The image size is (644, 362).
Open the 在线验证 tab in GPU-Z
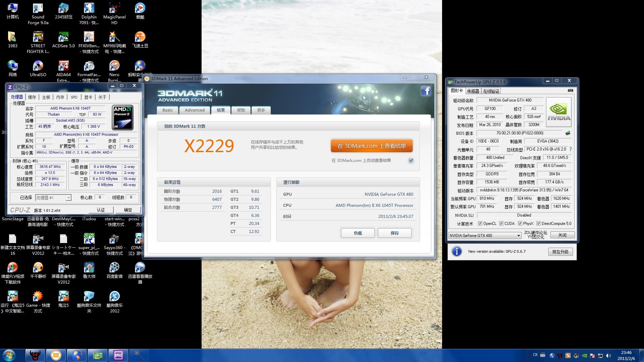point(491,91)
